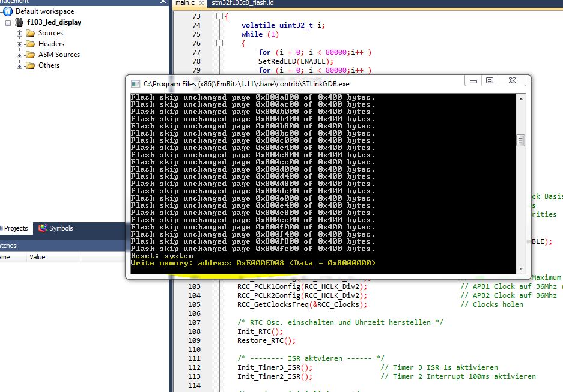This screenshot has height=392, width=563.
Task: Click 'Write memory: address 0xE000ED08' console line
Action: click(253, 263)
